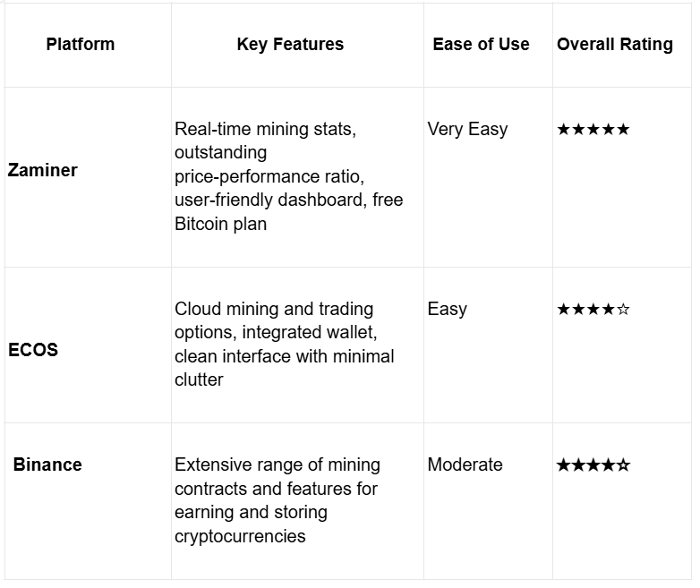
Task: Click the Easy rating for ECOS
Action: [x=447, y=310]
